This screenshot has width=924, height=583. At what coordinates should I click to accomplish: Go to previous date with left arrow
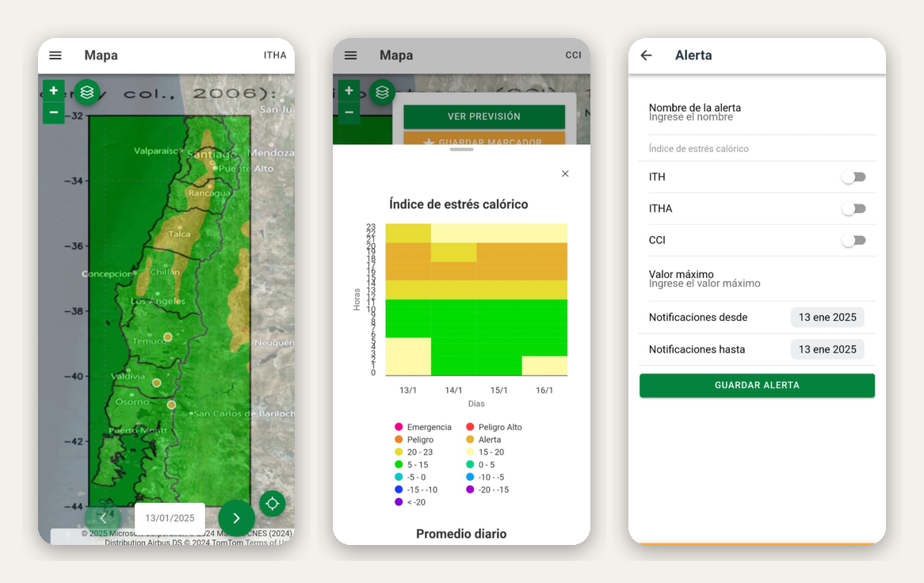pos(103,518)
